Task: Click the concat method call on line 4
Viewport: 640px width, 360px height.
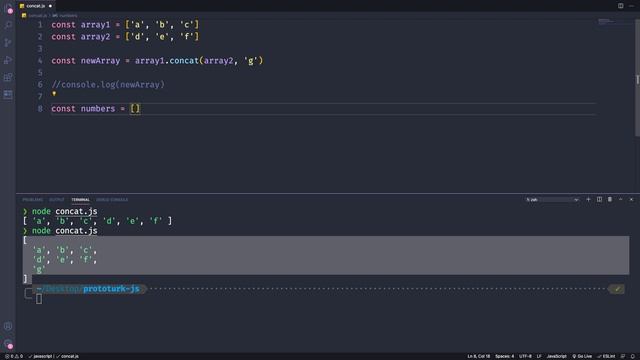Action: point(184,61)
